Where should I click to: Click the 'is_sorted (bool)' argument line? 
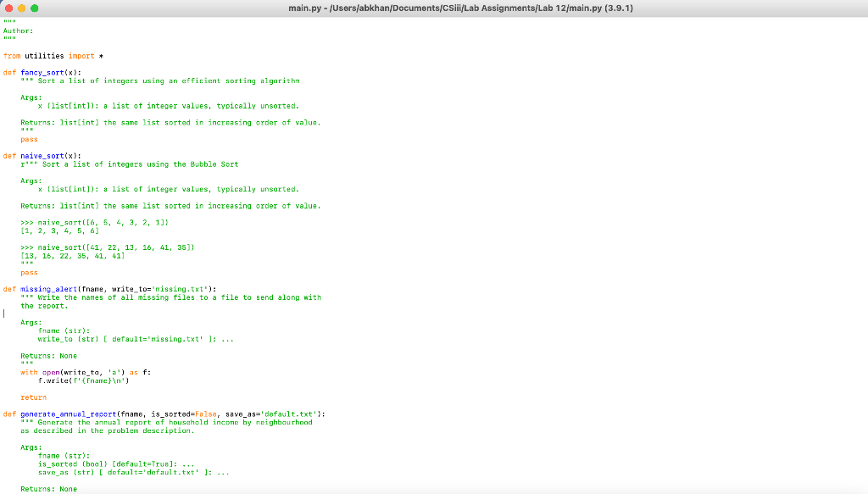(81, 463)
